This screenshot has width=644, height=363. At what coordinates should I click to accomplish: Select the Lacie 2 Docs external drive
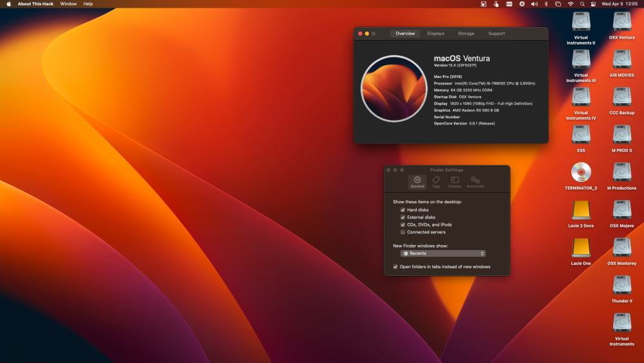[581, 210]
